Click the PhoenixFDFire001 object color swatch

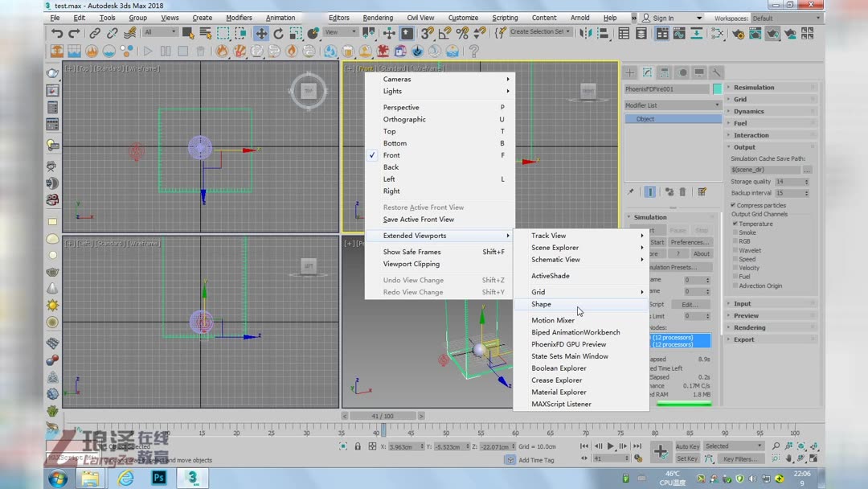coord(717,89)
